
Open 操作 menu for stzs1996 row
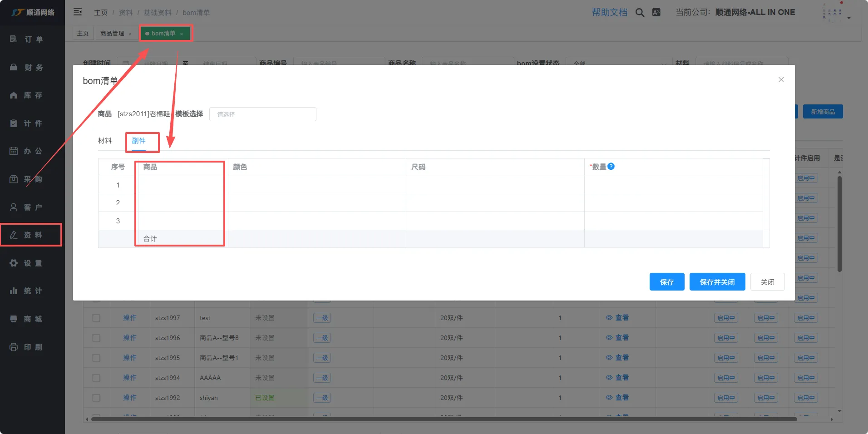tap(129, 338)
